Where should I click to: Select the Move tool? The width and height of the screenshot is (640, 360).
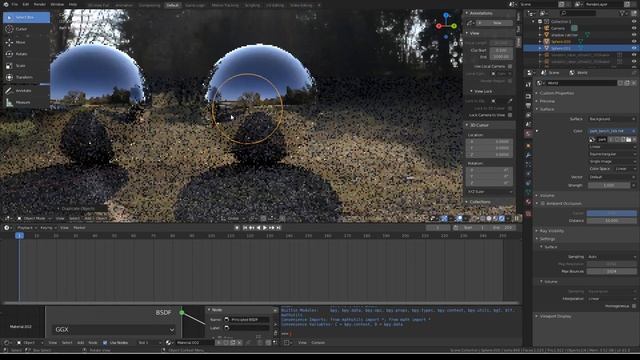pos(26,42)
